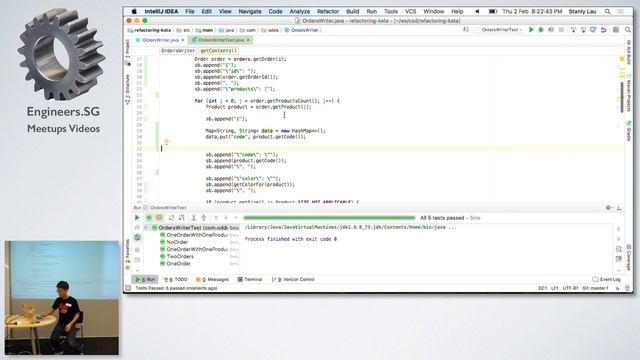Toggle showing ignored tests in Run panel

pyautogui.click(x=159, y=218)
